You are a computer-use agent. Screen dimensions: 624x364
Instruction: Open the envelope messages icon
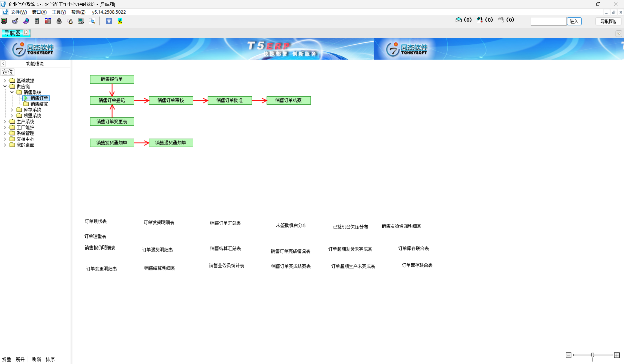458,20
